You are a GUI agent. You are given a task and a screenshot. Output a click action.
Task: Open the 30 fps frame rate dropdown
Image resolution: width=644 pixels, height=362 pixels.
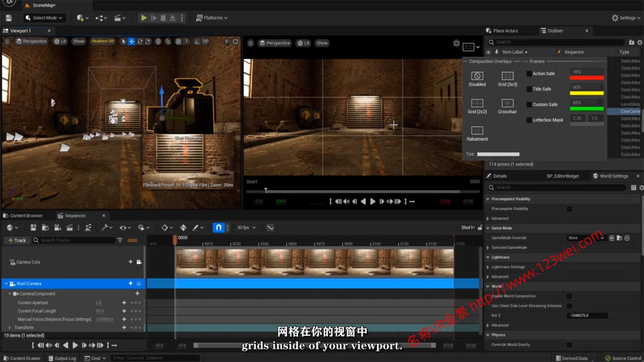pyautogui.click(x=247, y=227)
